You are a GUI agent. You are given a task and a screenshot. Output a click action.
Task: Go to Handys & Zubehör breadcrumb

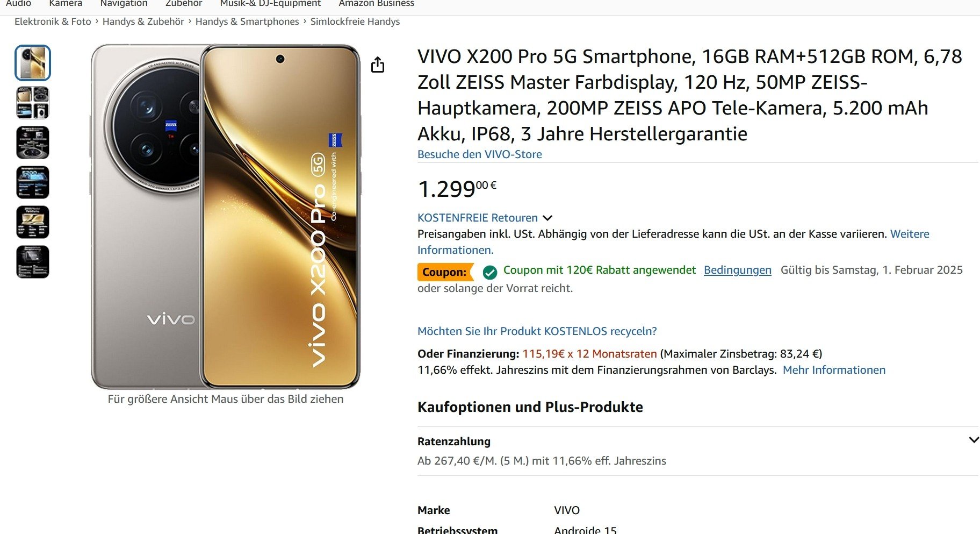(143, 22)
